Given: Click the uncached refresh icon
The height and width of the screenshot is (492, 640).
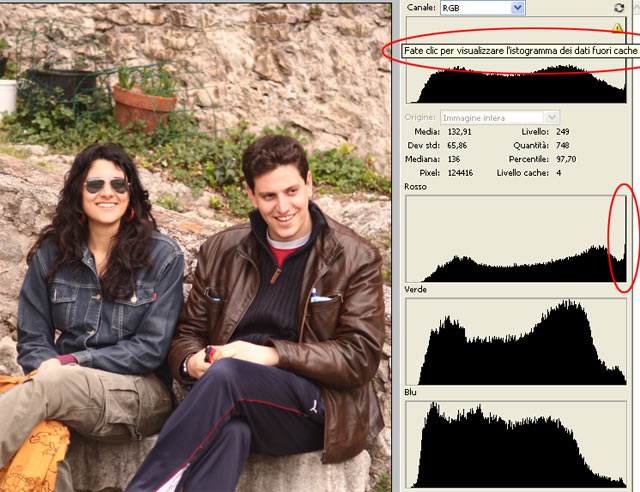Looking at the screenshot, I should (x=619, y=8).
